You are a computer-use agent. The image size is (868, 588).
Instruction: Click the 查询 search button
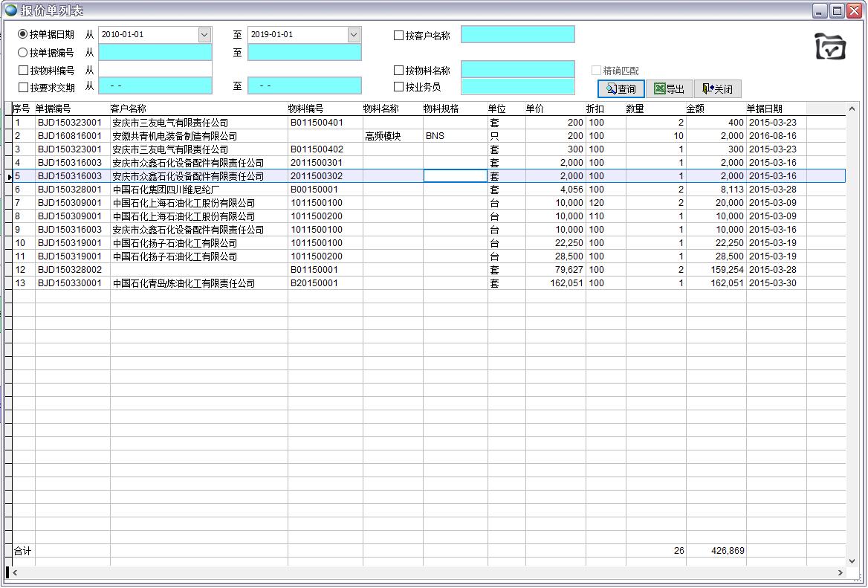pos(621,89)
